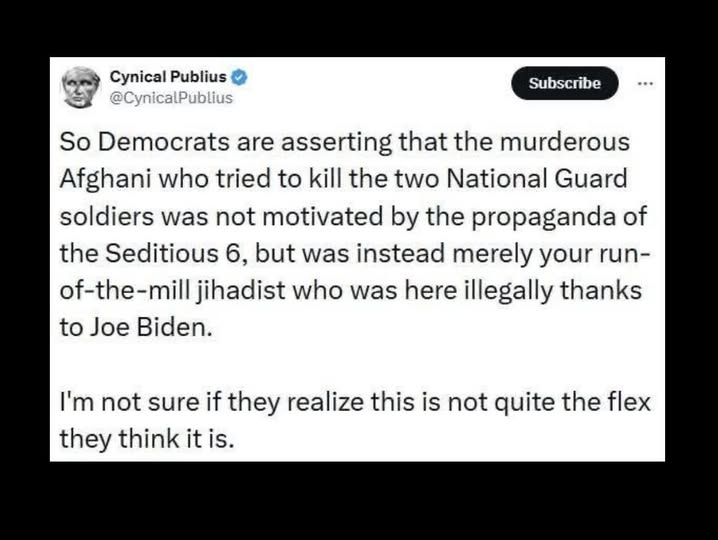The height and width of the screenshot is (540, 718).
Task: Click the phrase "they think it is."
Action: pyautogui.click(x=147, y=439)
